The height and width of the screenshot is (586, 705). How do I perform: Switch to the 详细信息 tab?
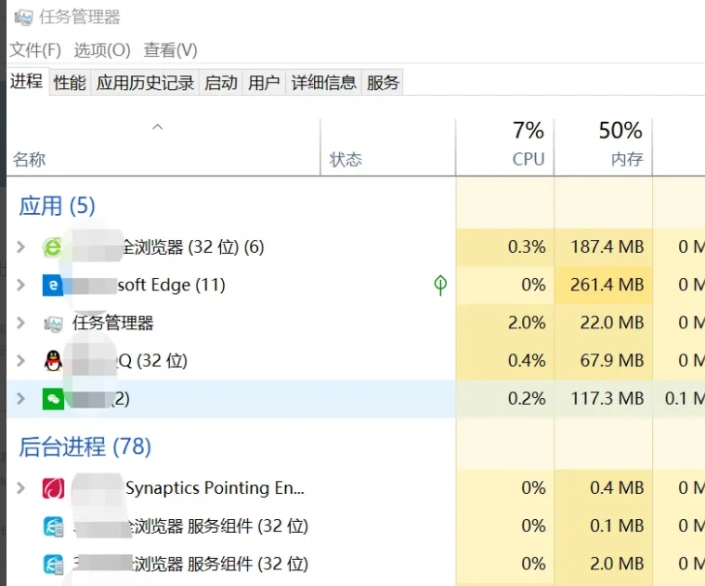click(323, 83)
